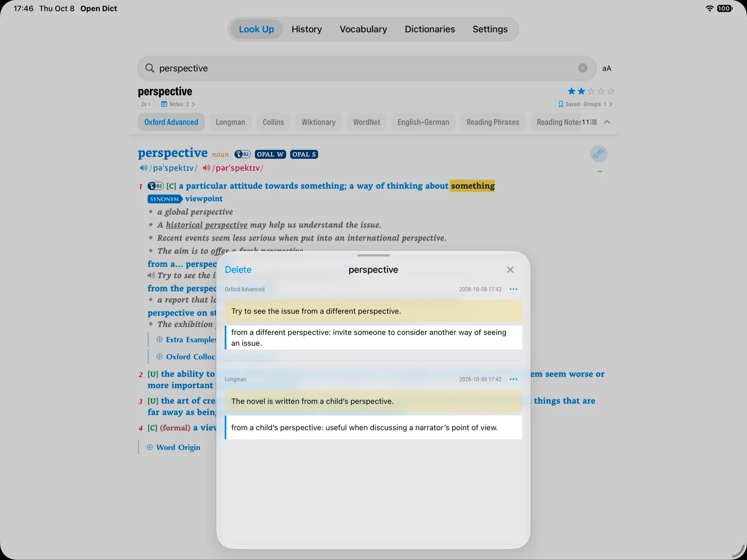This screenshot has width=747, height=560.
Task: Play the American pronunciation audio
Action: [x=206, y=168]
